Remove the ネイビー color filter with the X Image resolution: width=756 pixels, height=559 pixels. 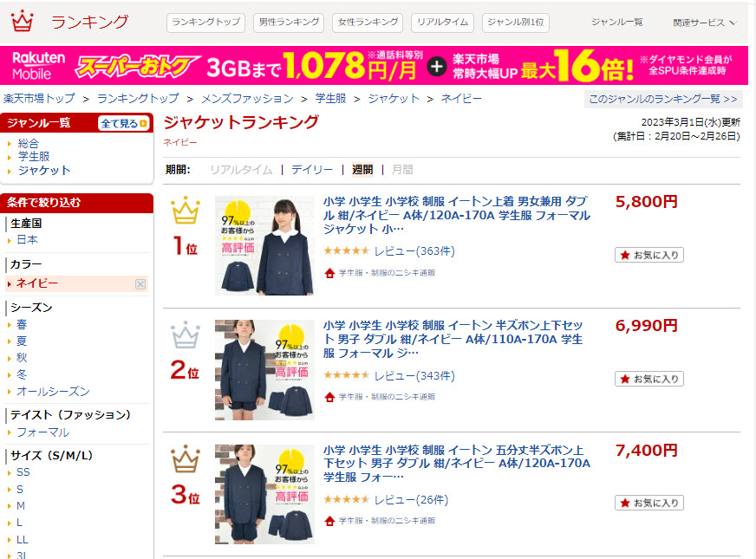click(140, 284)
